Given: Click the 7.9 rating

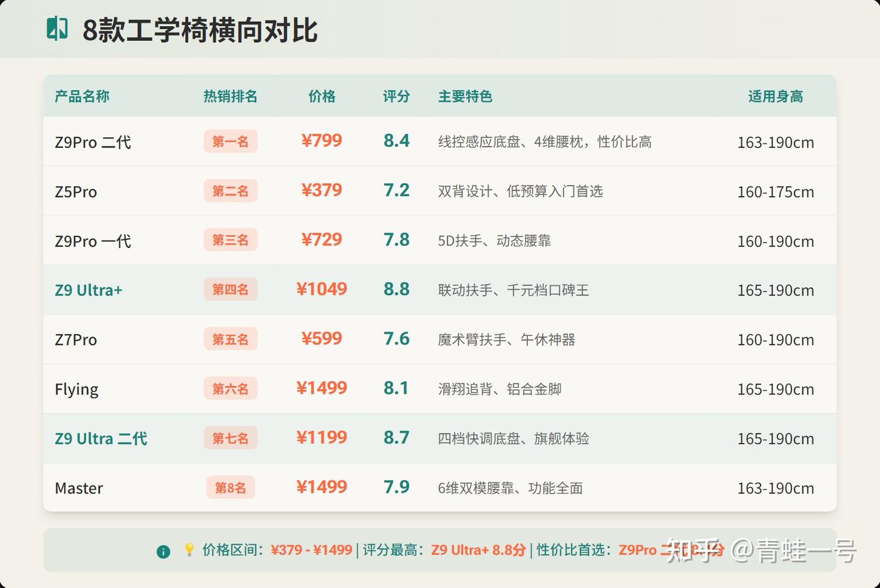Looking at the screenshot, I should (x=397, y=487).
